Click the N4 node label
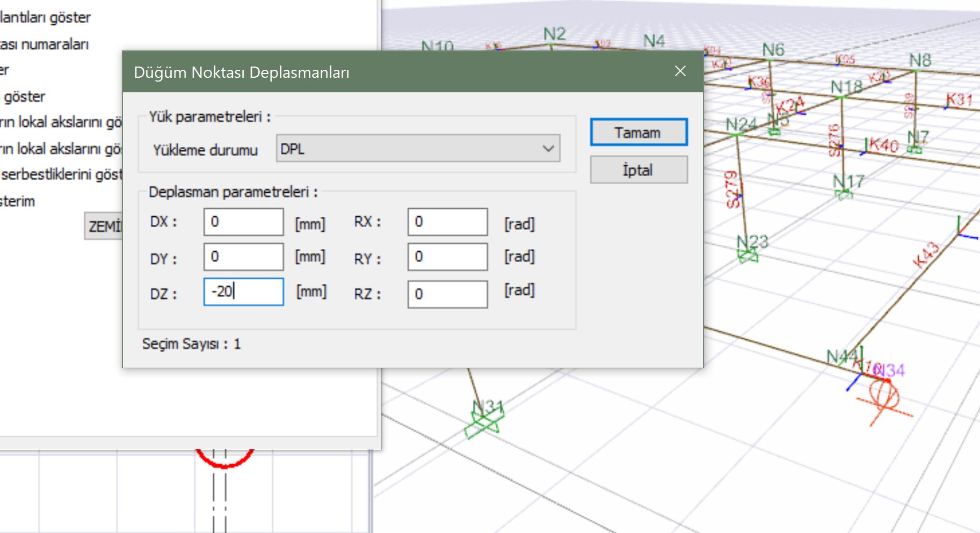Viewport: 980px width, 533px height. coord(654,41)
